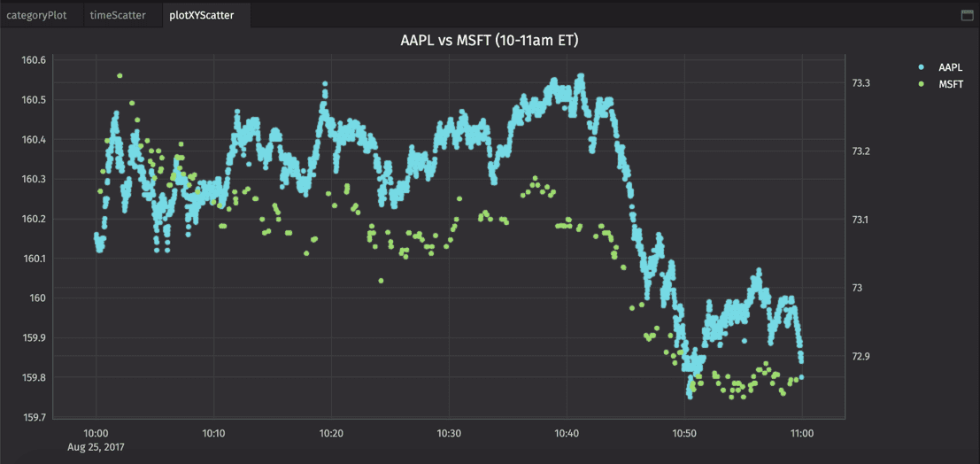
Task: Click the 73.3 right axis label
Action: (x=860, y=83)
